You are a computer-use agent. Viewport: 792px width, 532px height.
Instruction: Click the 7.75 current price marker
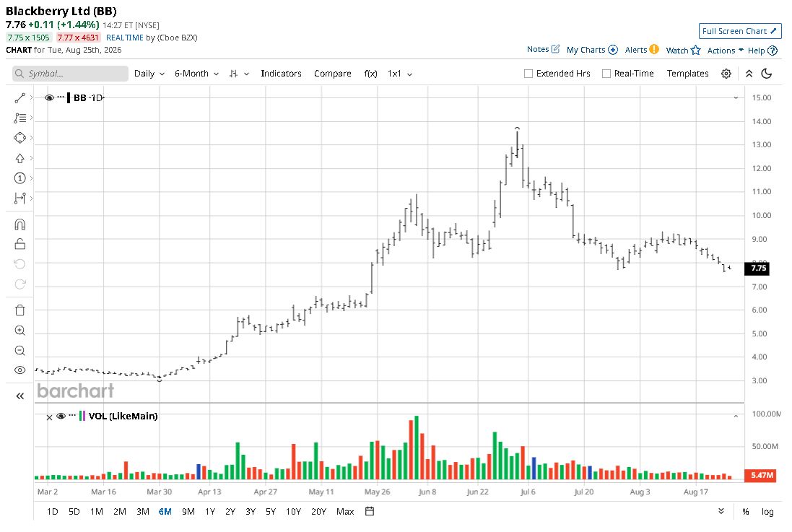pyautogui.click(x=757, y=269)
